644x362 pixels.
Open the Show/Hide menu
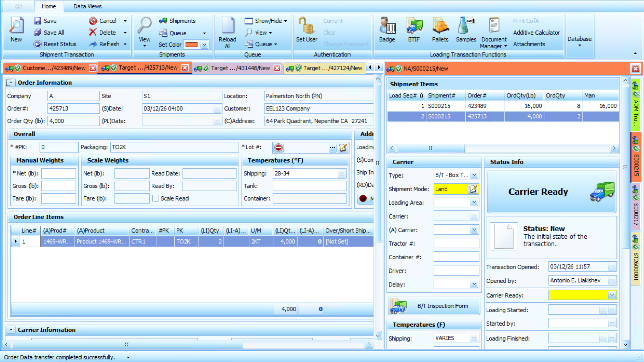tap(266, 21)
